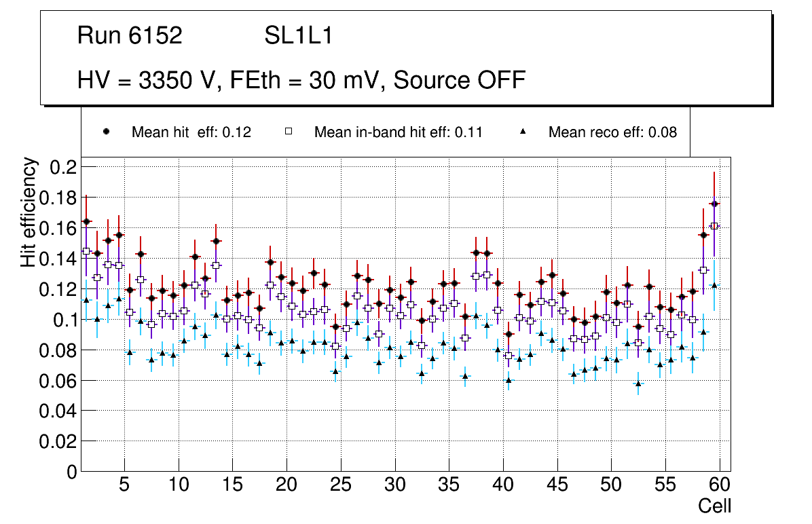Click the 'SL1L1' label in the title box

(x=299, y=36)
